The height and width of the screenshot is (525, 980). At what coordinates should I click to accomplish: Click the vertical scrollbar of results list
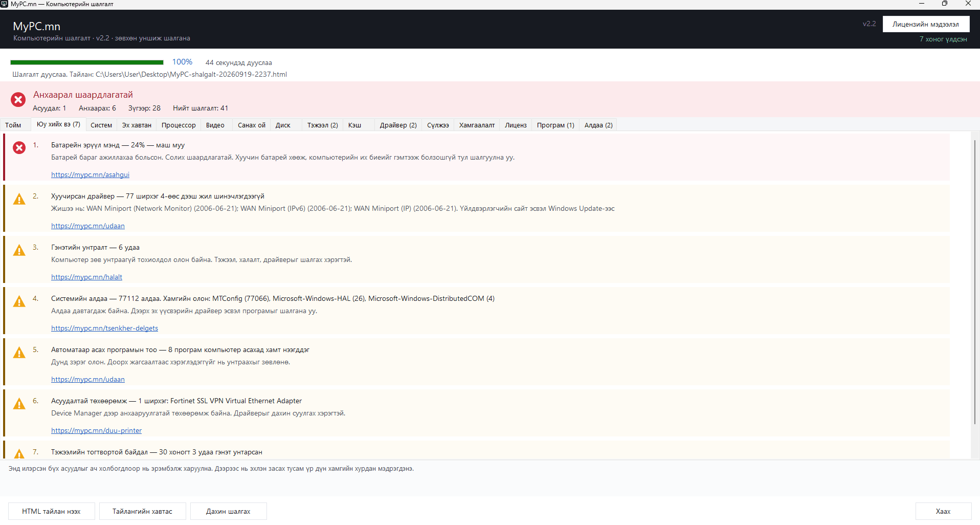tap(975, 281)
